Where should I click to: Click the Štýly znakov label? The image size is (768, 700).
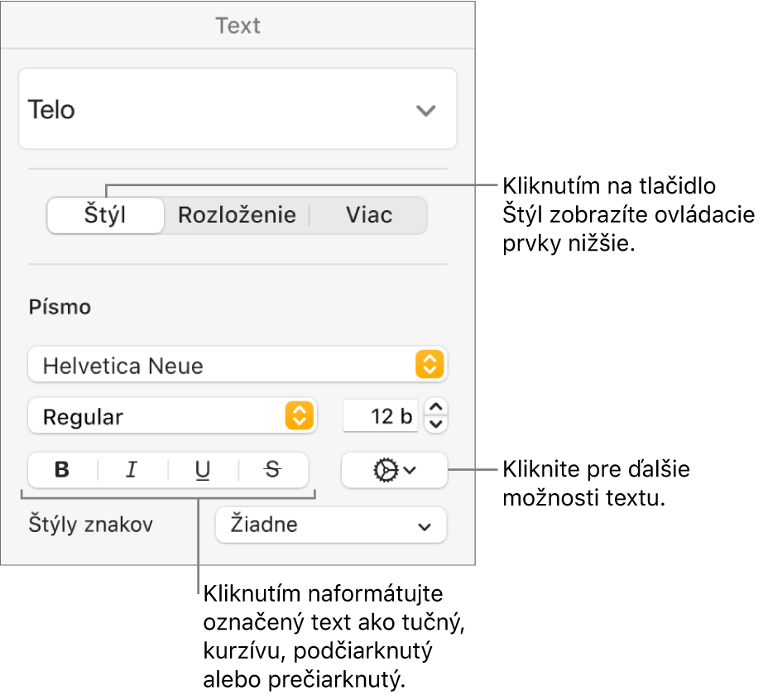pyautogui.click(x=90, y=525)
